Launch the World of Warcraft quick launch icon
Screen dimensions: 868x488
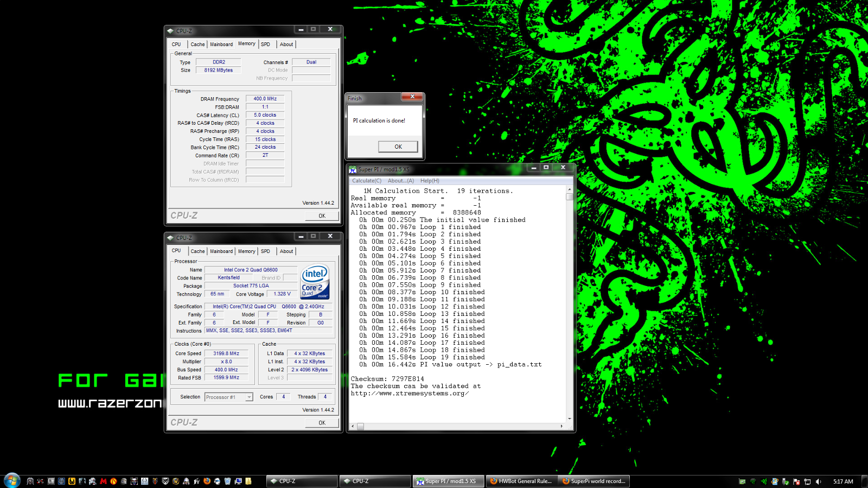point(176,481)
